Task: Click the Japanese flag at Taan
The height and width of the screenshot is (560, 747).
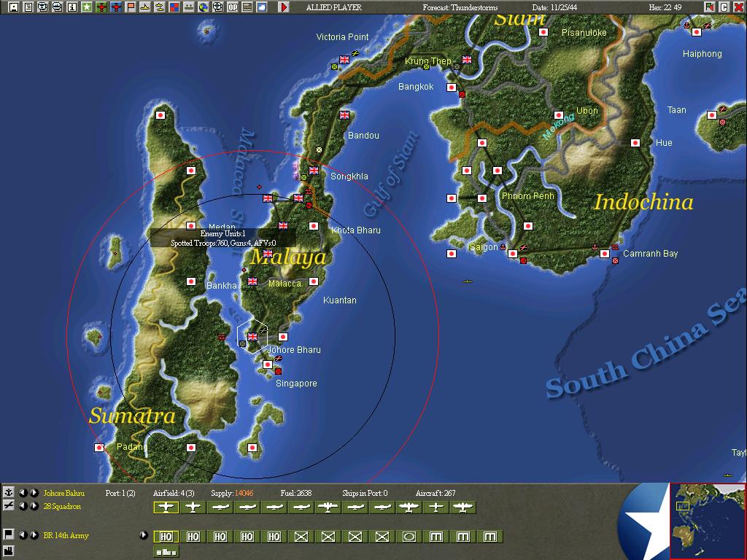Action: tap(712, 115)
